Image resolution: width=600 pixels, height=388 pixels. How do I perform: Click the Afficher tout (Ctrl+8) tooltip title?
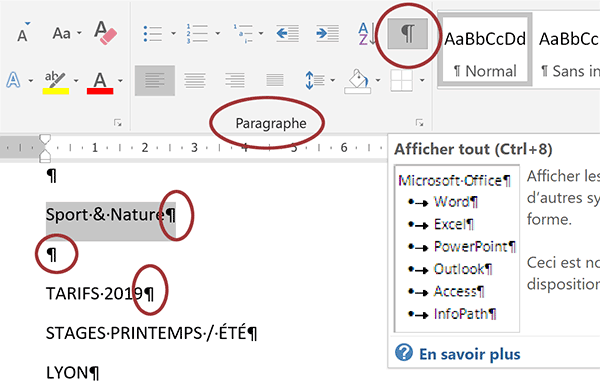pyautogui.click(x=473, y=149)
